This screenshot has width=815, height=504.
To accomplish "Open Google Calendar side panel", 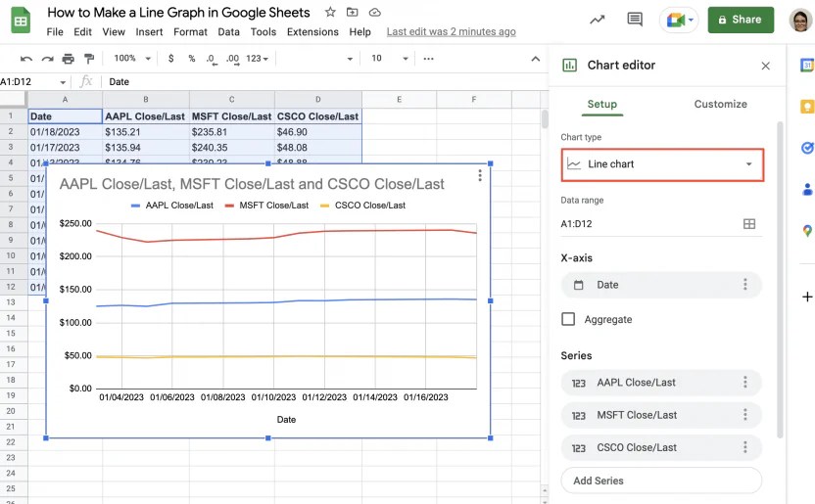I will [x=807, y=65].
